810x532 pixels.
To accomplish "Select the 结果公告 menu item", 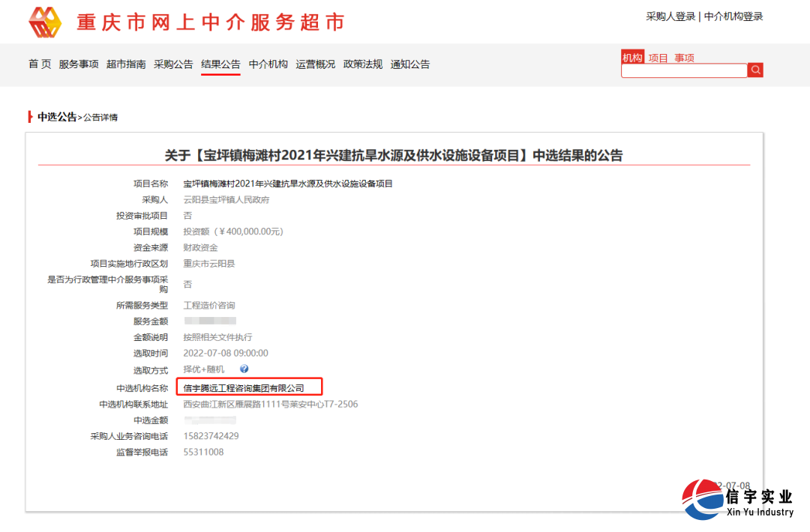I will [x=220, y=64].
